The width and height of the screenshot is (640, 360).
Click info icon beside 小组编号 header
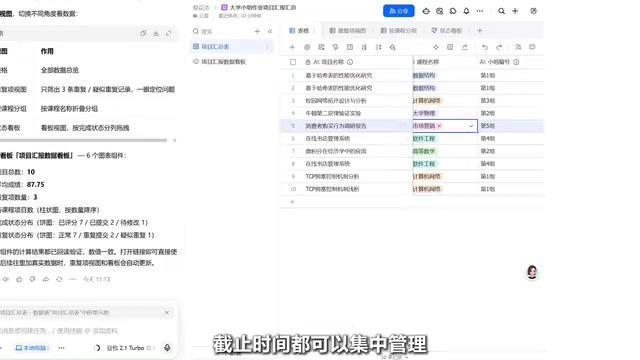click(x=516, y=62)
